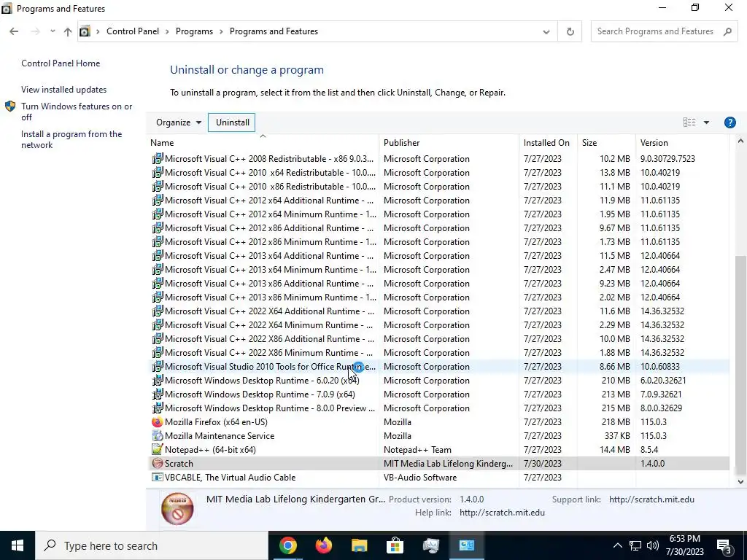This screenshot has height=560, width=747.
Task: Open the scratch.mit.edu support link
Action: (x=651, y=499)
